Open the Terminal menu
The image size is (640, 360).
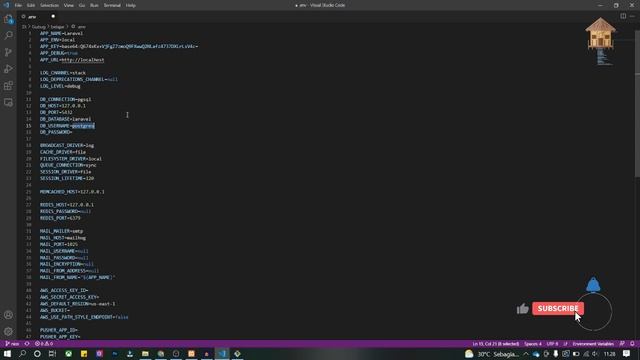coord(112,5)
